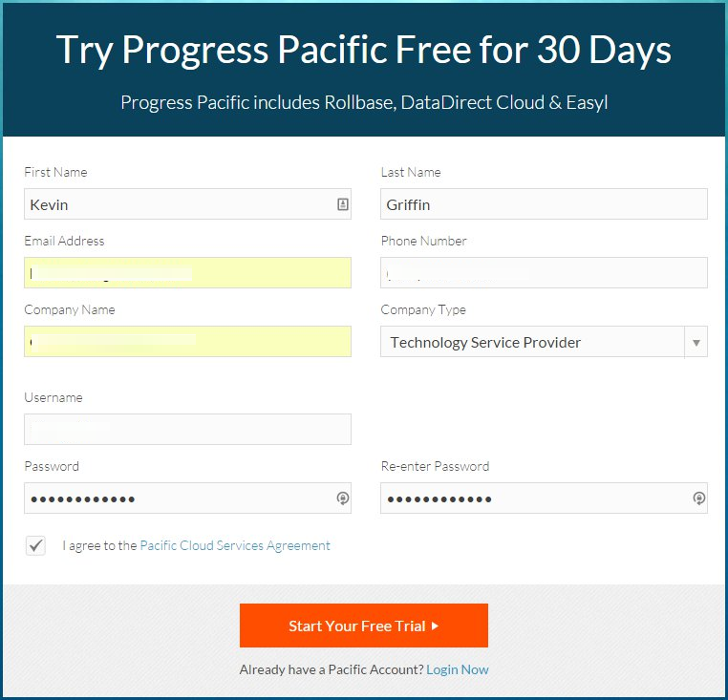The height and width of the screenshot is (700, 728).
Task: Focus the Company Name text field
Action: click(x=187, y=342)
